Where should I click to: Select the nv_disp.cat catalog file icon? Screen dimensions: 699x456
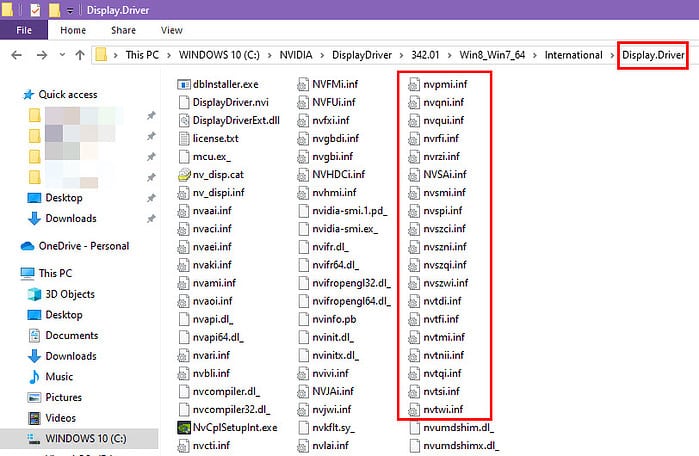pos(183,174)
